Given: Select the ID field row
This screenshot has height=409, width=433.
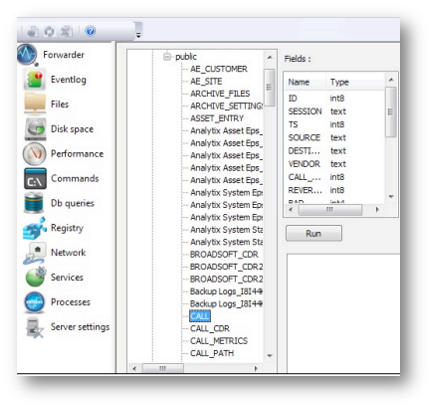Looking at the screenshot, I should click(335, 98).
